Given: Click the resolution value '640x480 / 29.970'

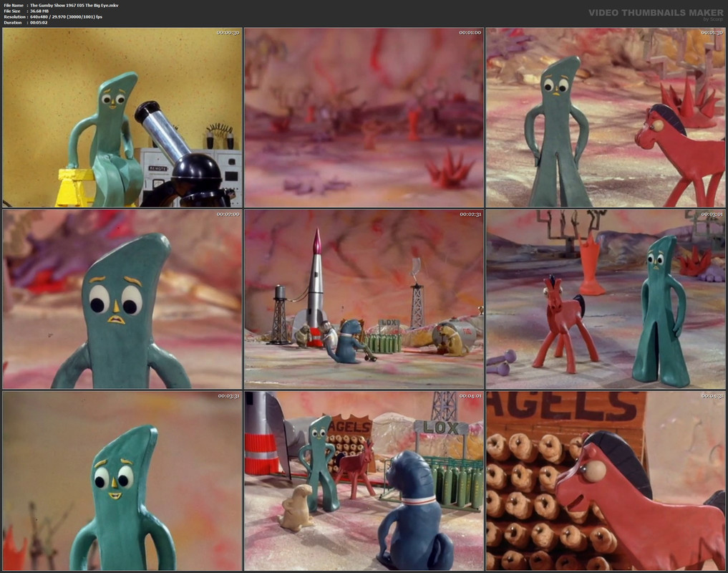Looking at the screenshot, I should [x=49, y=16].
